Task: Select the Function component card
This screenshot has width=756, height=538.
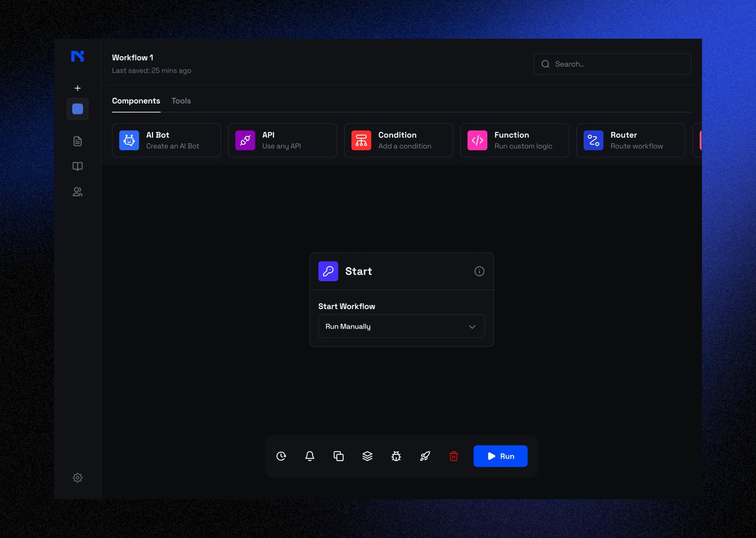Action: click(x=515, y=140)
